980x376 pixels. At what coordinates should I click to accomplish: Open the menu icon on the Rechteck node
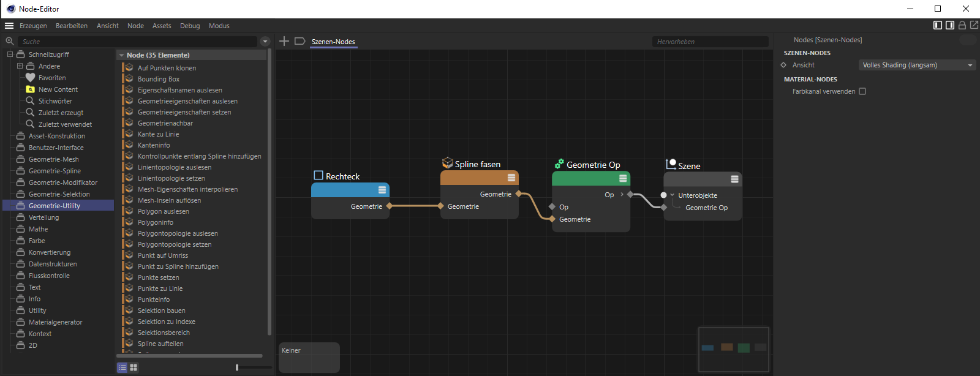[382, 190]
